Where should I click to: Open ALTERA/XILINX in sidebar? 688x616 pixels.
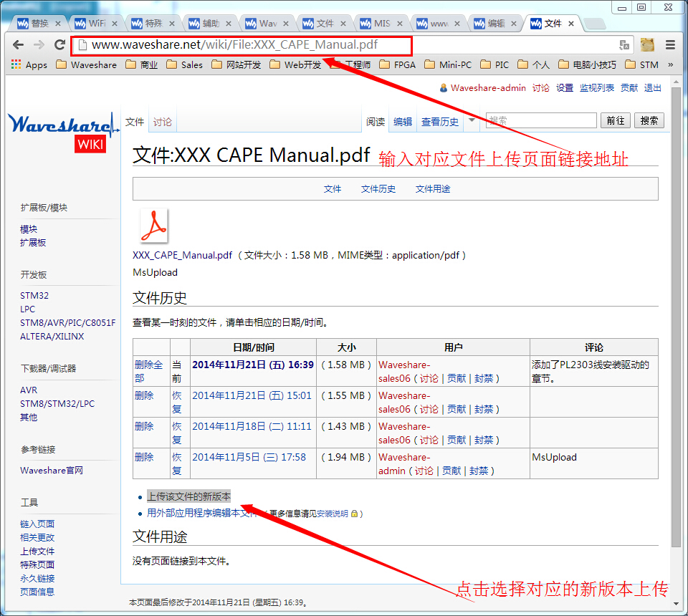[52, 336]
